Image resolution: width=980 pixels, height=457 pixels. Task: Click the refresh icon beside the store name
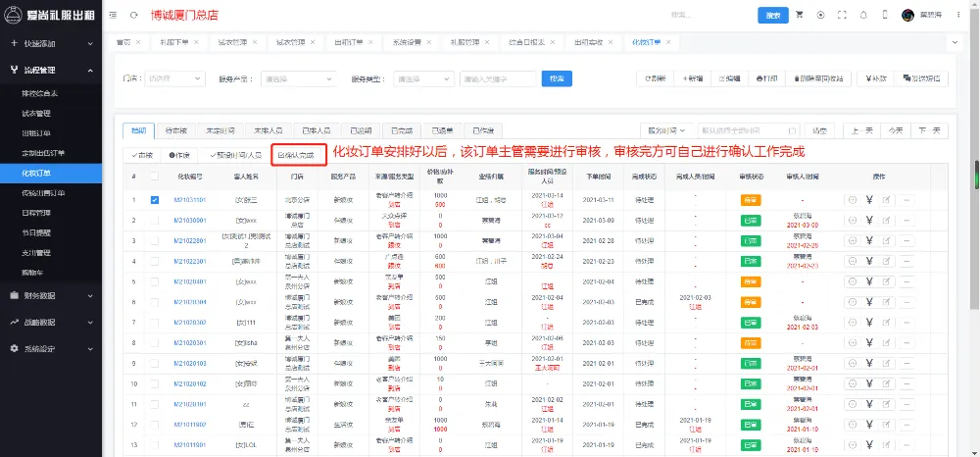click(133, 16)
